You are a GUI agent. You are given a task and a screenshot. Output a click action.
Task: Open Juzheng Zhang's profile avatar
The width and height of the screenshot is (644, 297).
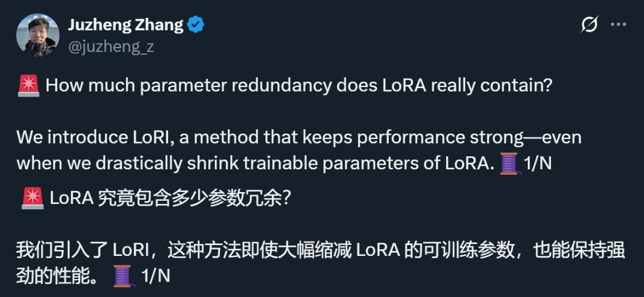coord(37,35)
